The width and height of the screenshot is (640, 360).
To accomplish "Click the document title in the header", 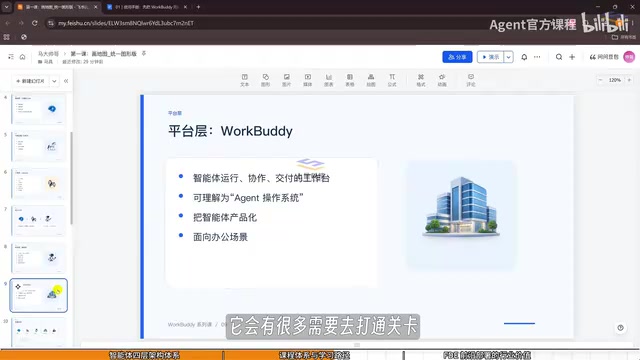I will coord(103,54).
